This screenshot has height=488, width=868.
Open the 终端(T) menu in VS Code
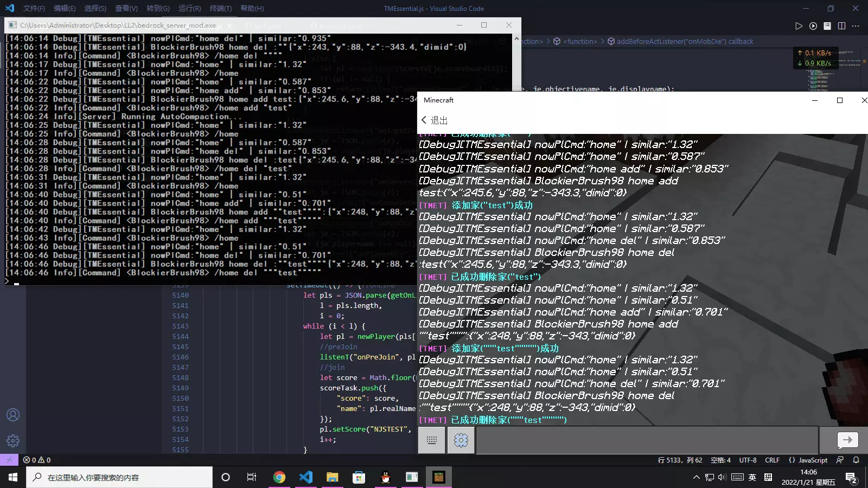(220, 8)
